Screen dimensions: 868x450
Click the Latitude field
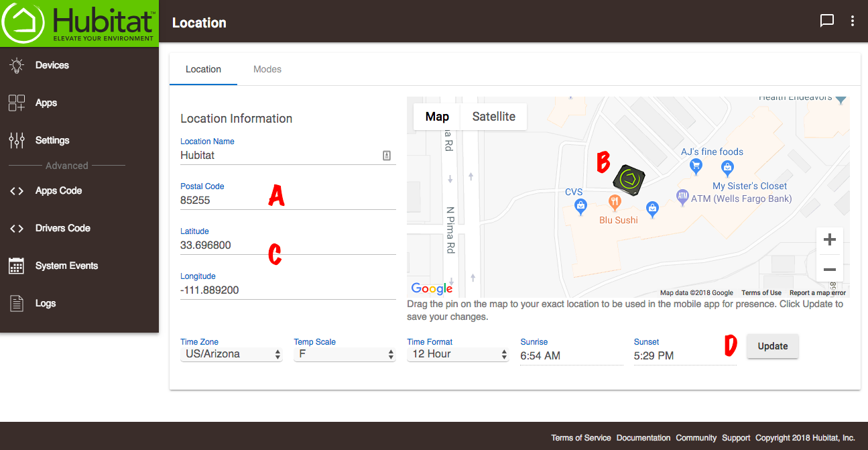coord(288,245)
